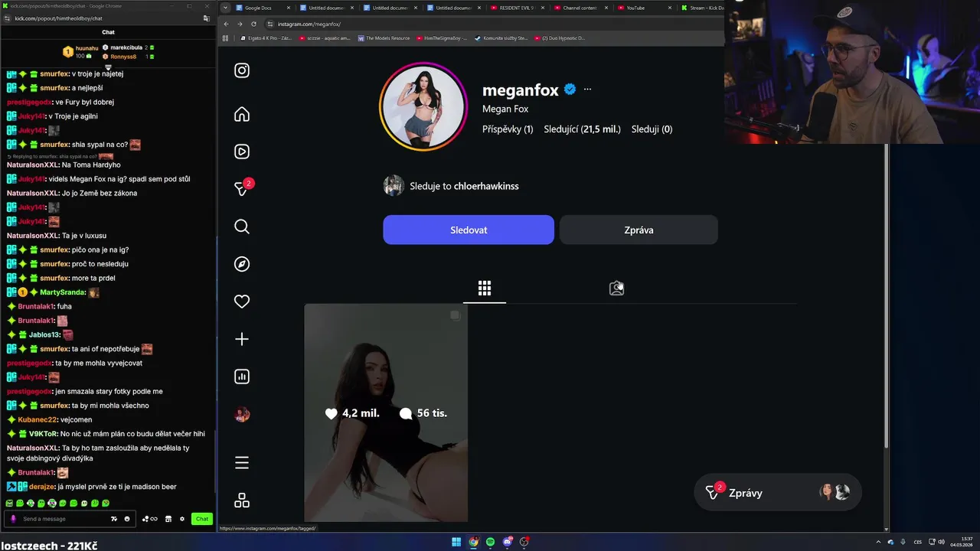Click the blue Sledovat follow button
The height and width of the screenshot is (551, 980).
pyautogui.click(x=469, y=230)
